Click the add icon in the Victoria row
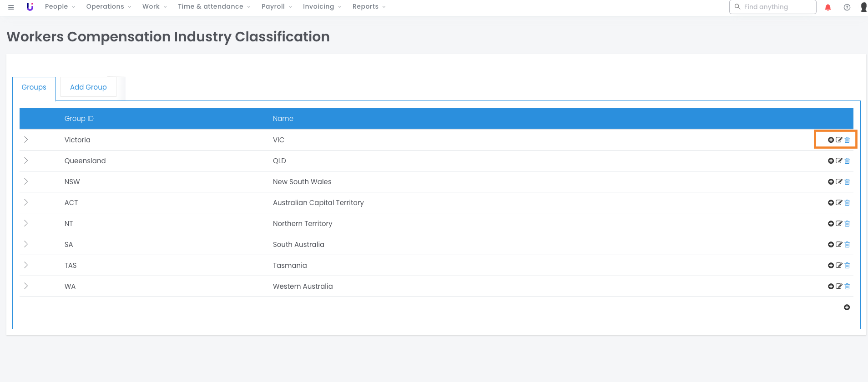Viewport: 868px width, 382px height. pyautogui.click(x=831, y=140)
